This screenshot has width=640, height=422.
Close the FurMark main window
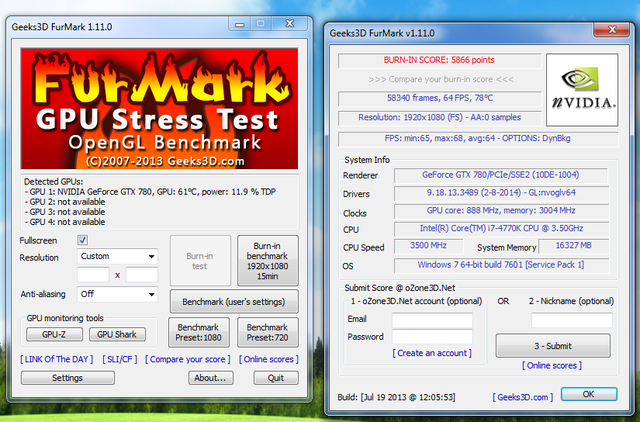[x=289, y=24]
